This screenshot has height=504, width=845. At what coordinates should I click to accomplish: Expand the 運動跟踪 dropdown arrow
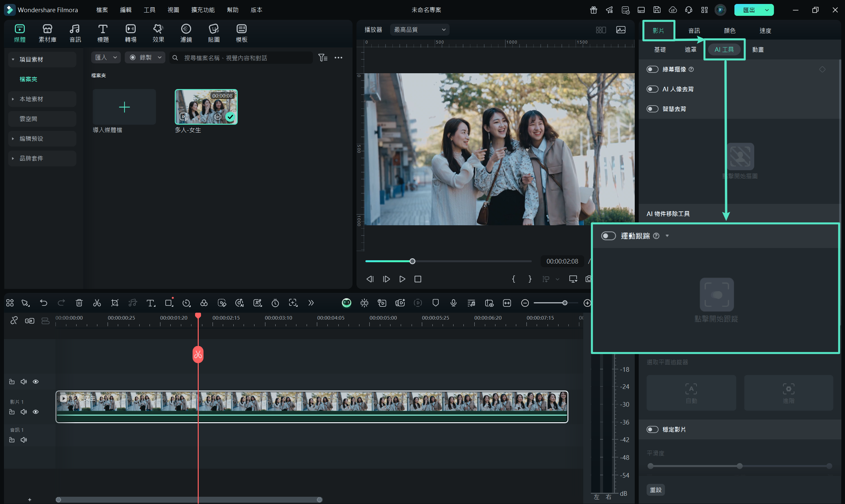coord(667,236)
